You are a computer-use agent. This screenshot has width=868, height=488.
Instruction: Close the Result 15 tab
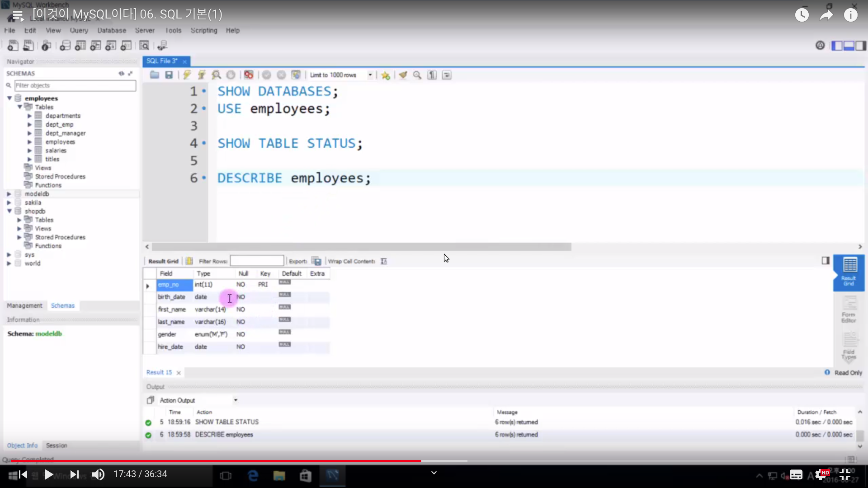(179, 373)
